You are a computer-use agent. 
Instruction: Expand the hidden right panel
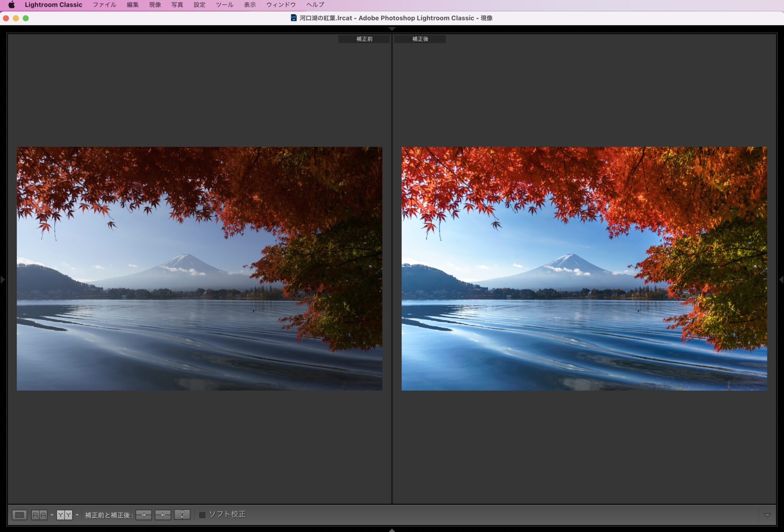781,280
